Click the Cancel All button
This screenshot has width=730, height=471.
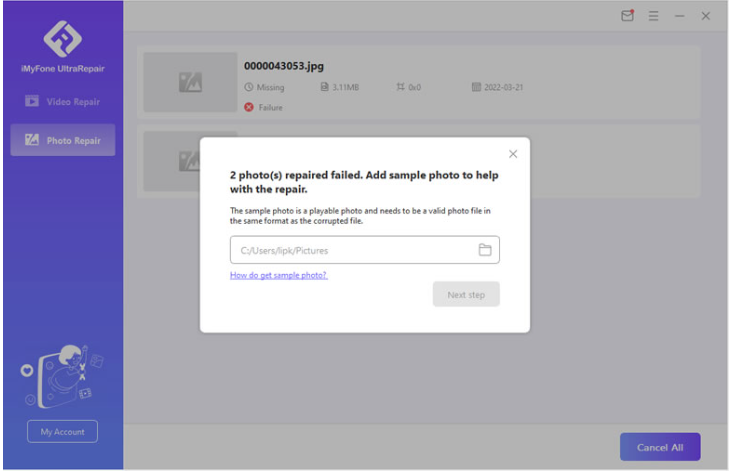pyautogui.click(x=659, y=447)
